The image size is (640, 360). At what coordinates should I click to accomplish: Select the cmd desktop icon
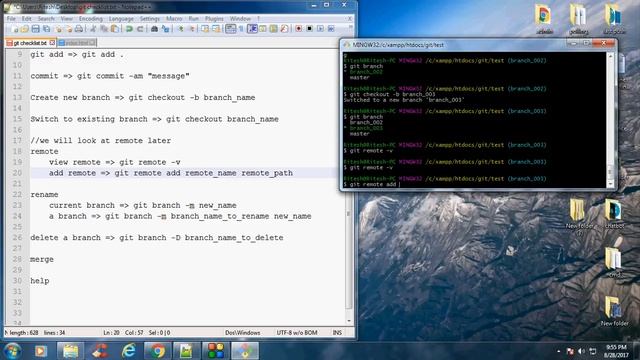click(x=614, y=261)
